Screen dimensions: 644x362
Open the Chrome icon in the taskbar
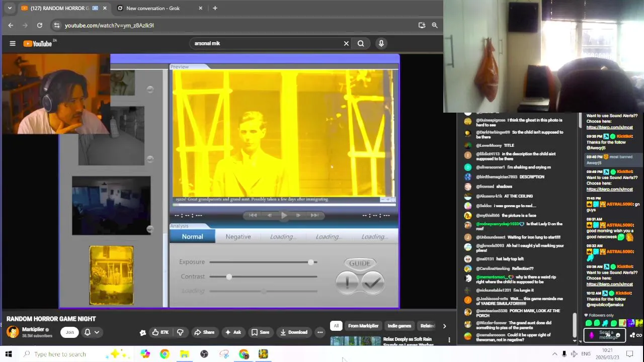165,354
